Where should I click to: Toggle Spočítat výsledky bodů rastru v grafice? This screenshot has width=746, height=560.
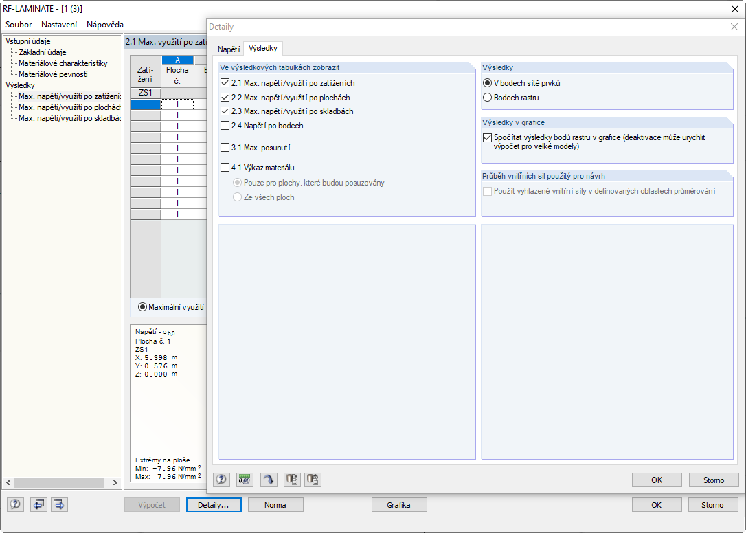[487, 137]
